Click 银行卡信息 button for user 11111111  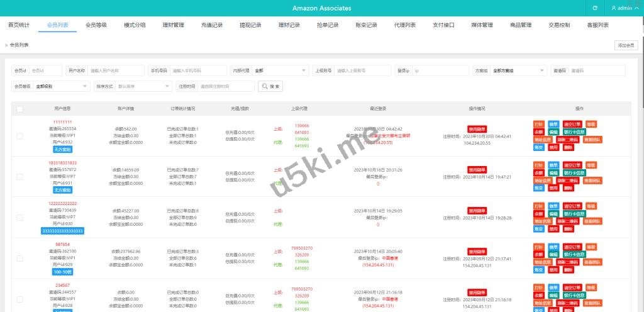click(x=574, y=132)
